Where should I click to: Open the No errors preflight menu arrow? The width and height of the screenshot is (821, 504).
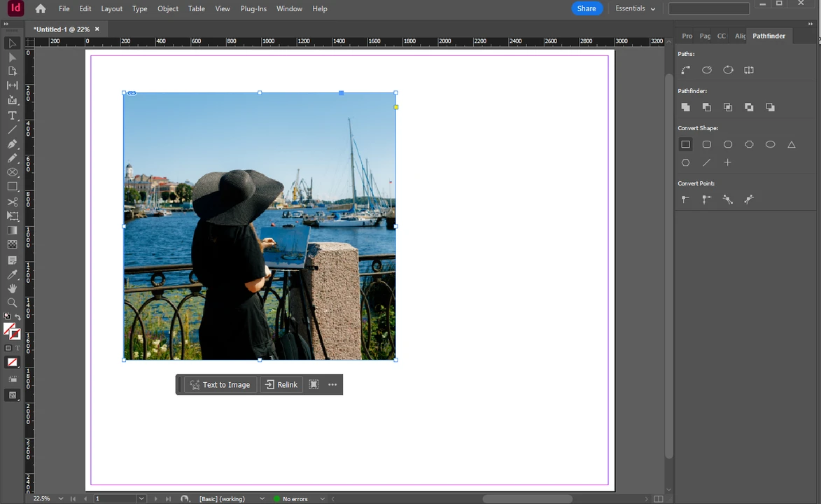tap(322, 499)
